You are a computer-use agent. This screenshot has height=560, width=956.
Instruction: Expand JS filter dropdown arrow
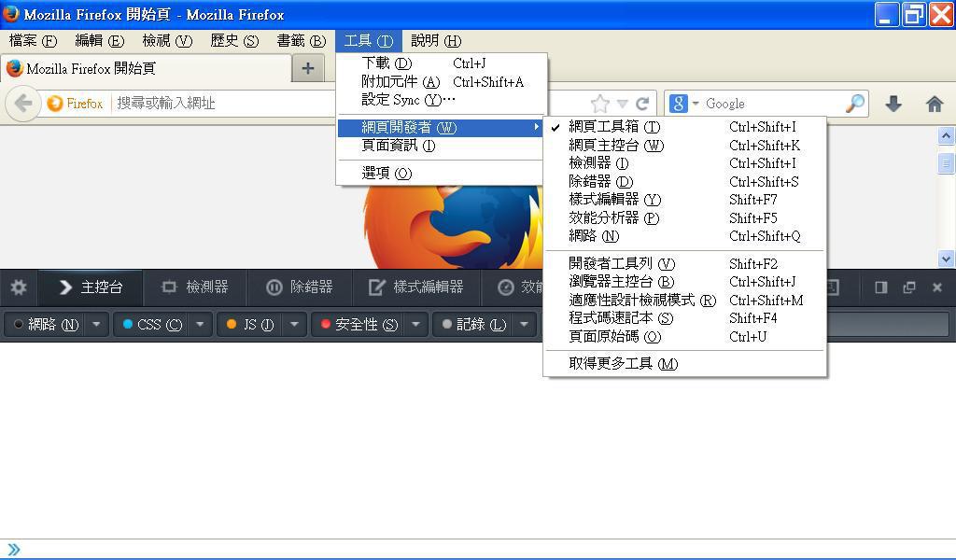pos(294,325)
